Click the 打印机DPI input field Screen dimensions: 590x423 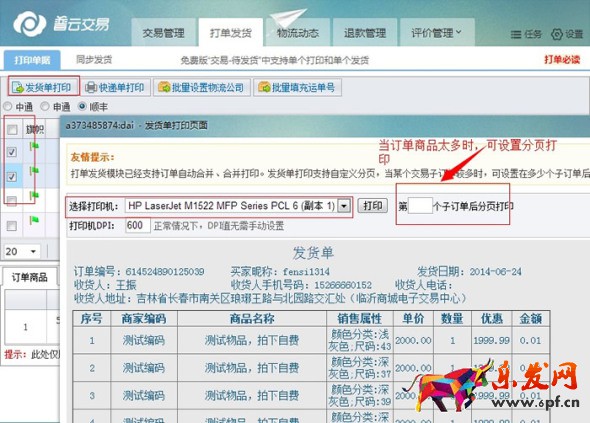pyautogui.click(x=138, y=225)
